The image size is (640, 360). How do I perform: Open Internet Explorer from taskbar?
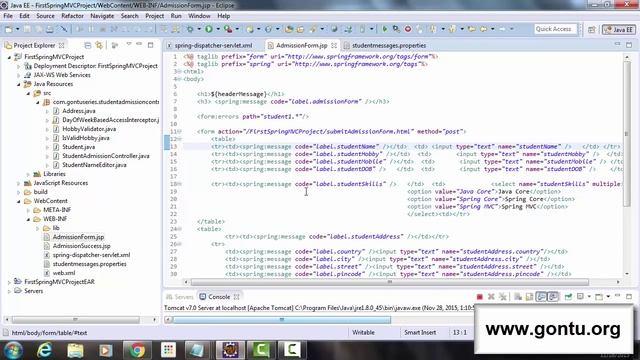click(x=44, y=350)
